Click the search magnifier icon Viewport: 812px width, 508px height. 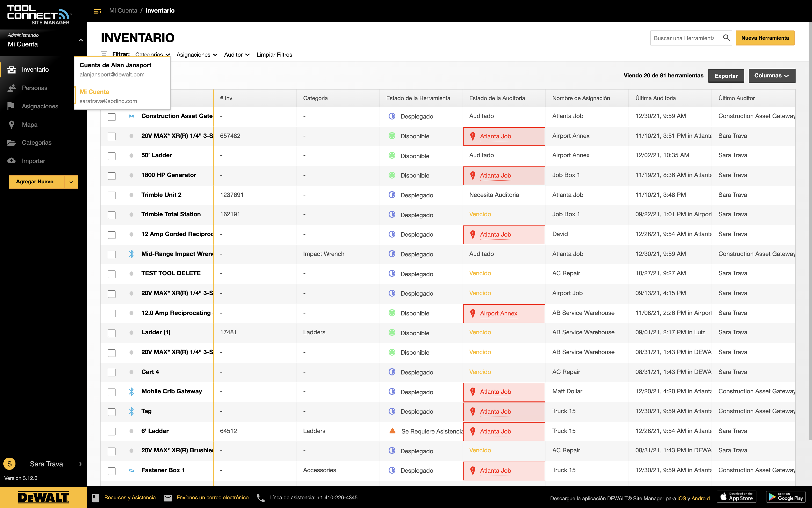tap(726, 38)
